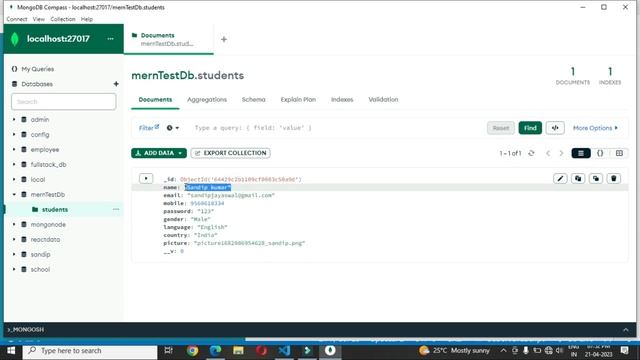Expand the document fields
Viewport: 640px width, 360px height.
[146, 178]
